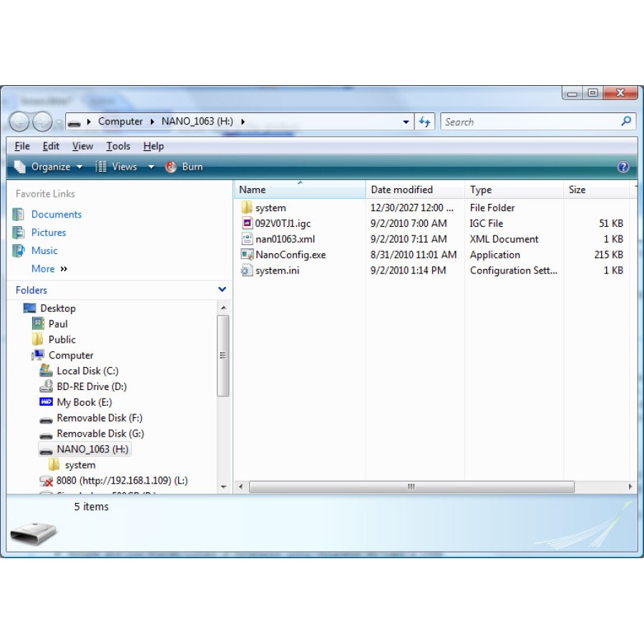The height and width of the screenshot is (644, 644).
Task: Sort by Date modified column header
Action: [x=415, y=190]
